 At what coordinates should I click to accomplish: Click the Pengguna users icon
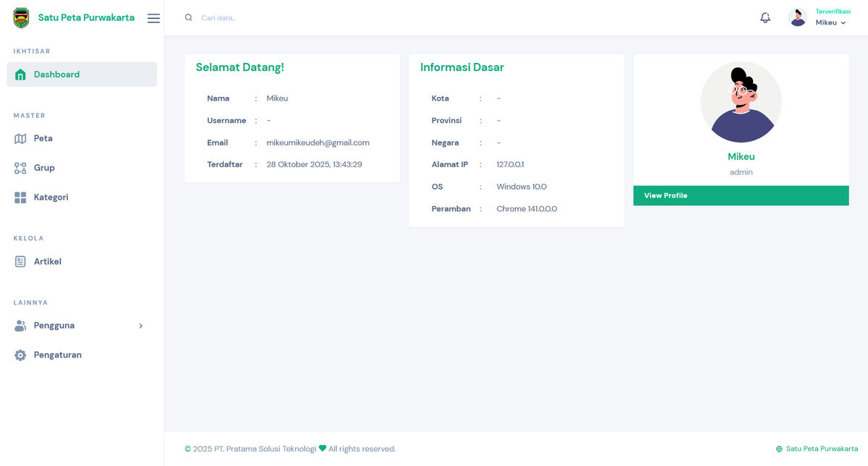[20, 326]
